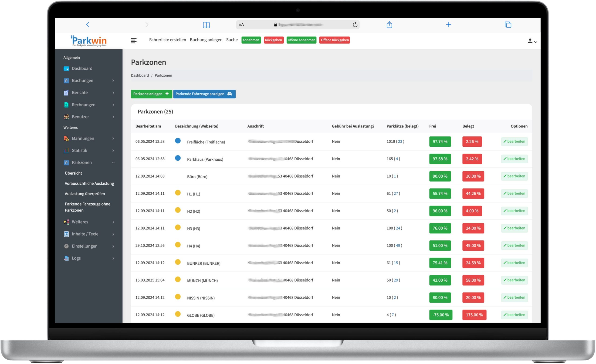Screen dimensions: 596x364
Task: Click the Einstellungen gear icon
Action: (66, 246)
